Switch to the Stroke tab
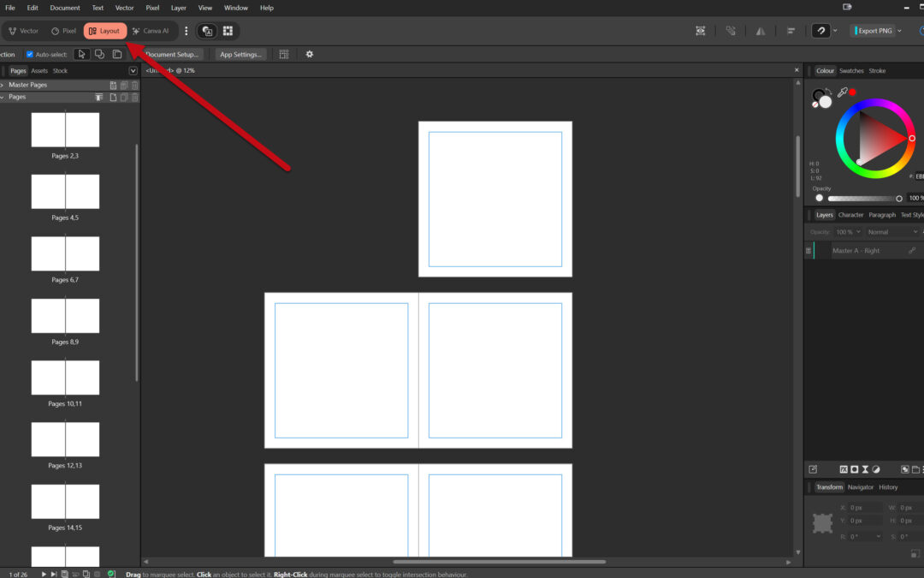The width and height of the screenshot is (924, 578). [877, 71]
